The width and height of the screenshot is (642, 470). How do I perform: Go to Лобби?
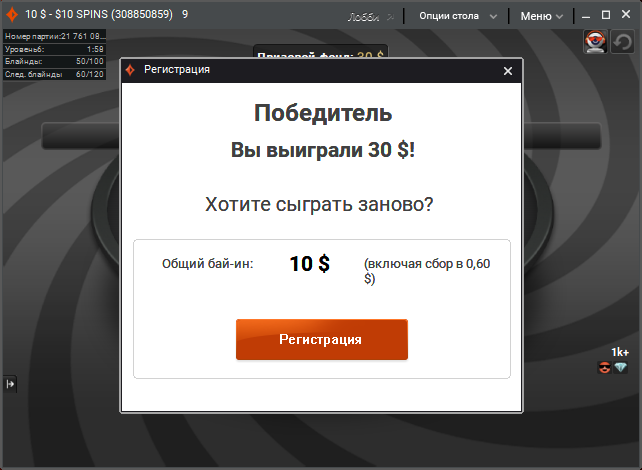tap(363, 17)
